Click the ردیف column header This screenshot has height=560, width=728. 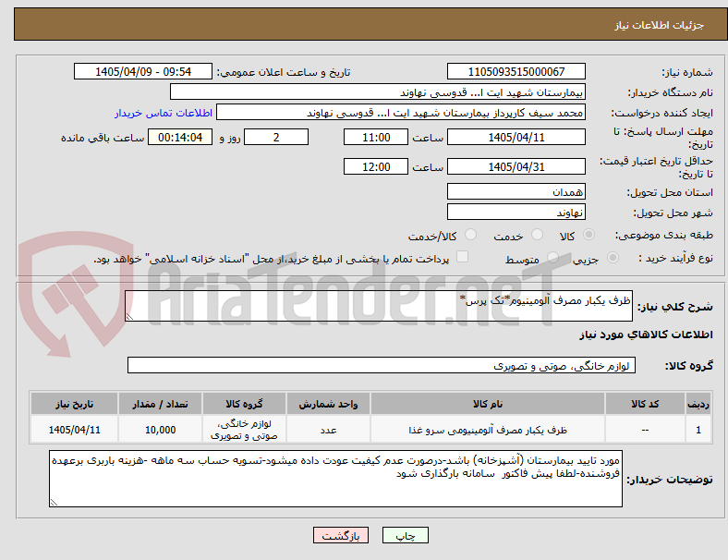[698, 404]
